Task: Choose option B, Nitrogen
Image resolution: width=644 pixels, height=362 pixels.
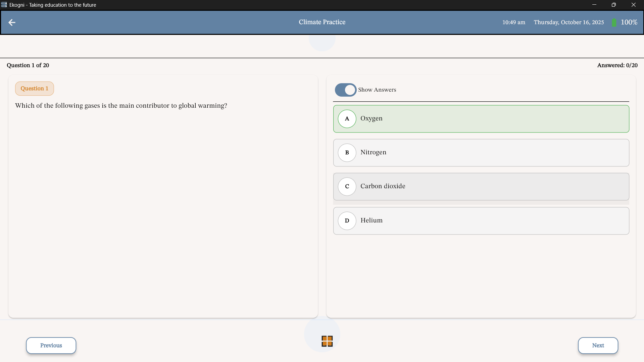Action: [x=481, y=153]
